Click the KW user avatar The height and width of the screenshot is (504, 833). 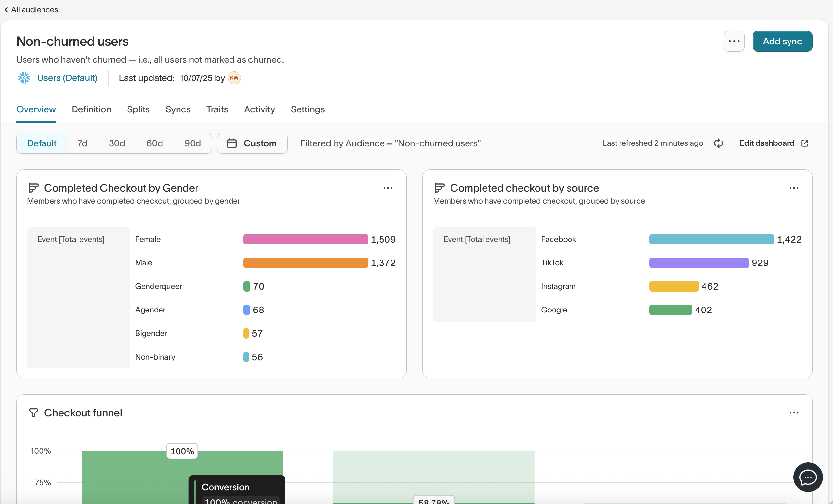pos(234,78)
